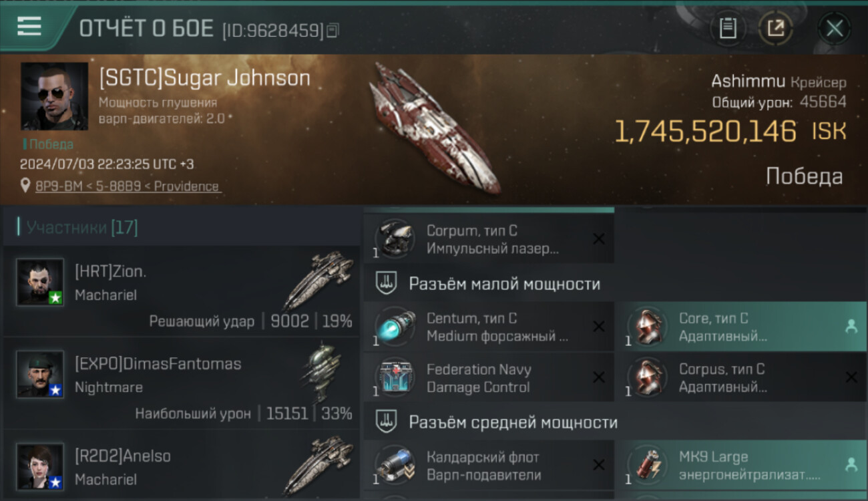Toggle the Core tip C adaptive module
The image size is (868, 501).
tap(741, 327)
